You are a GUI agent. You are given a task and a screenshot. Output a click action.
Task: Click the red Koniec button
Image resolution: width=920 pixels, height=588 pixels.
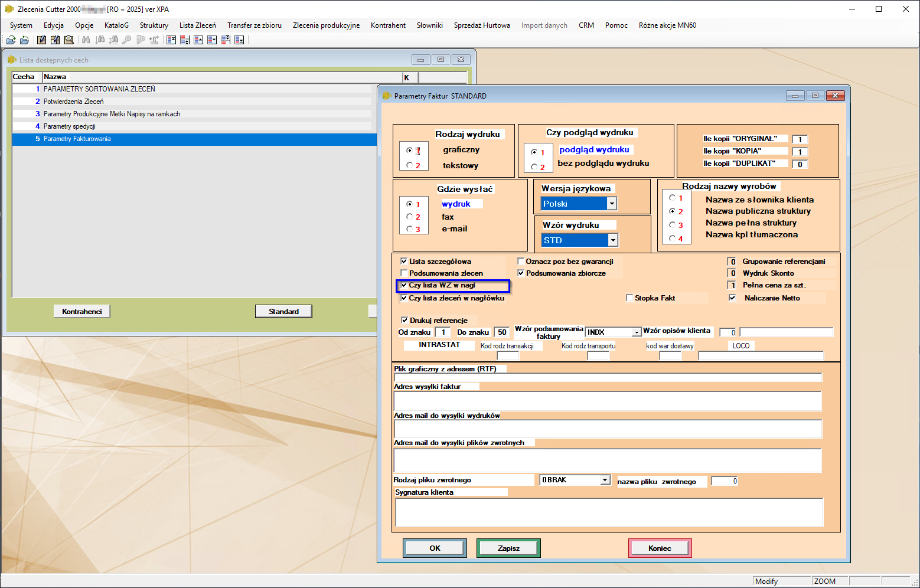[660, 548]
